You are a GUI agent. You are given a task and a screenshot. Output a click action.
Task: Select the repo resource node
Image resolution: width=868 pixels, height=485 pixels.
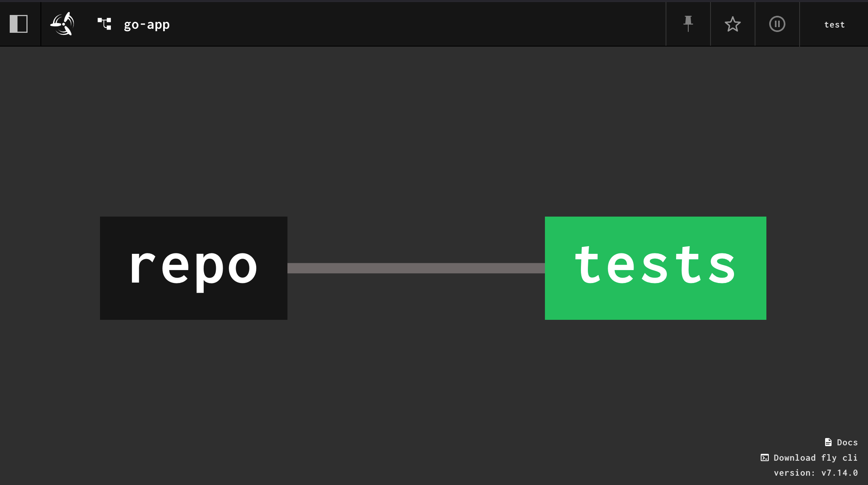194,268
